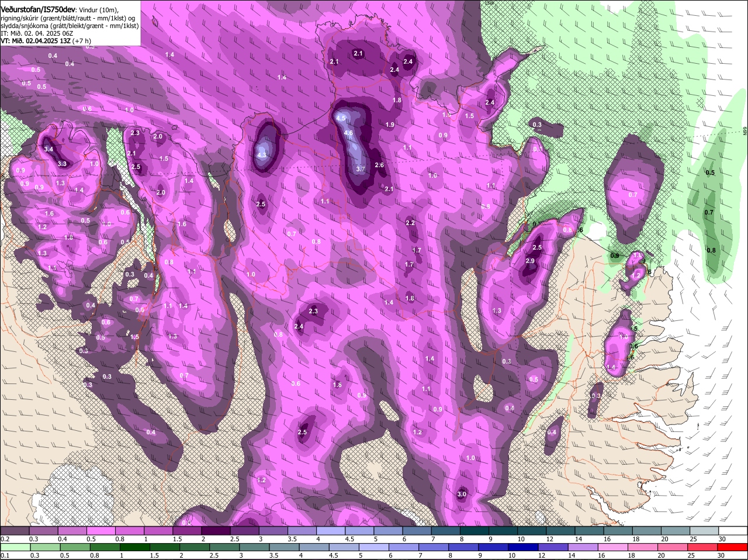The height and width of the screenshot is (560, 748).
Task: Pick lower legend pale green swatch between 0.1 and 0.3
Action: click(16, 547)
